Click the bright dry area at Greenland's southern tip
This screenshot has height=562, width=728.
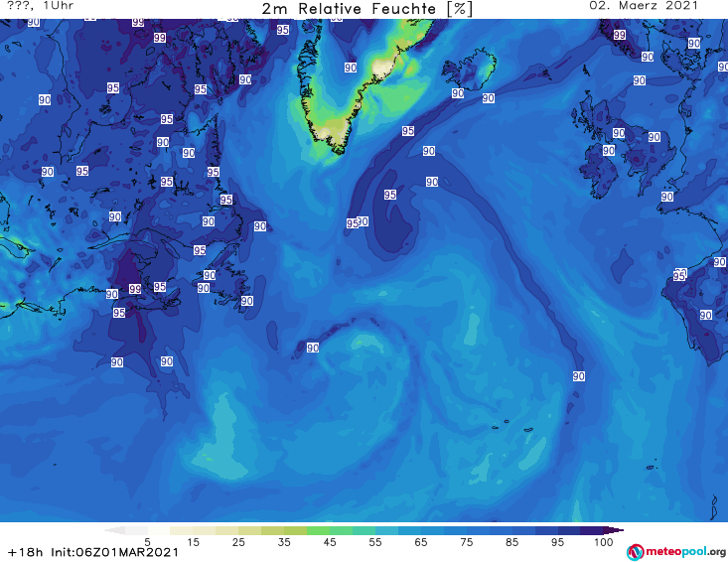pos(333,133)
